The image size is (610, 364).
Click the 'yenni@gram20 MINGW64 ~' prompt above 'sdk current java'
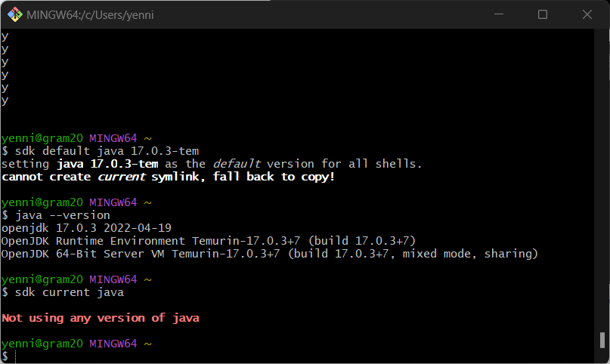pos(76,279)
